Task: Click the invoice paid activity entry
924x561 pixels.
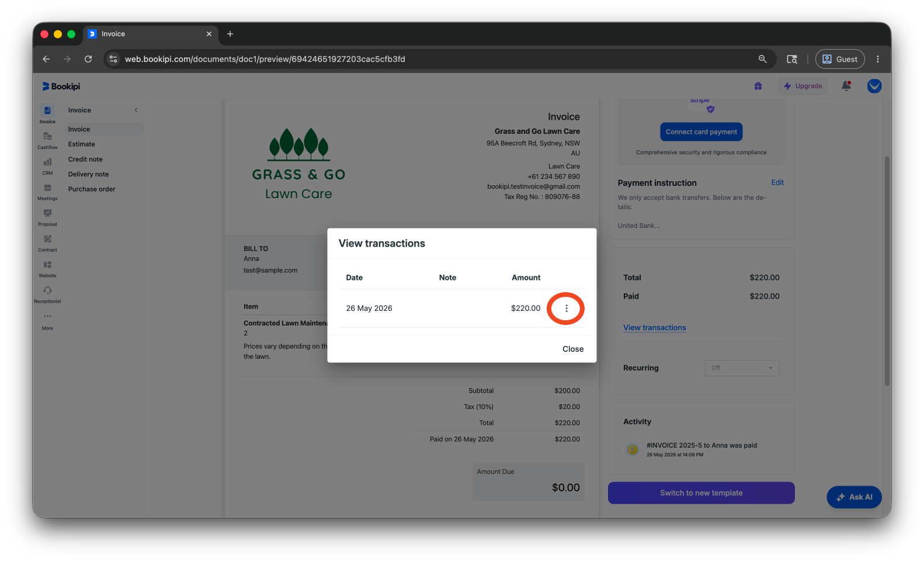Action: pyautogui.click(x=701, y=449)
